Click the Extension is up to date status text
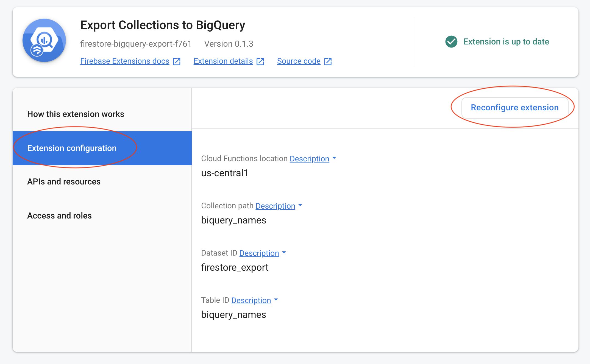 click(x=506, y=42)
